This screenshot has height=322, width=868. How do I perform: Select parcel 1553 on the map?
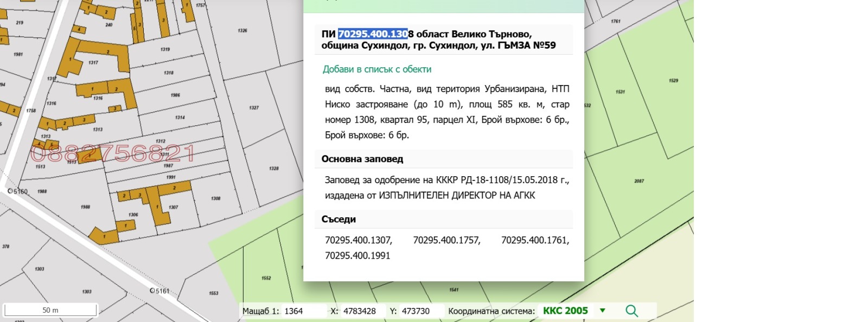(213, 293)
